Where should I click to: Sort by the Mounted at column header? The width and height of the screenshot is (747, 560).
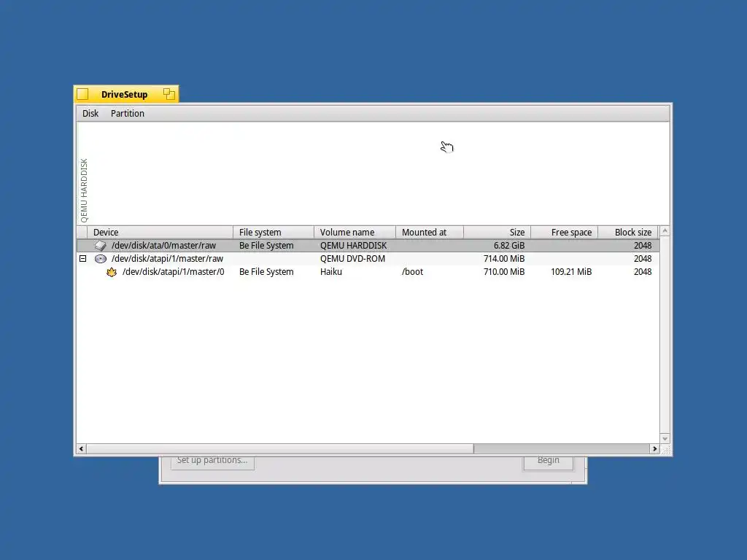430,233
